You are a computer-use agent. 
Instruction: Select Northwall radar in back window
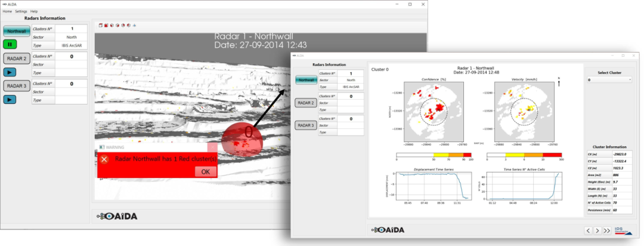tap(17, 31)
